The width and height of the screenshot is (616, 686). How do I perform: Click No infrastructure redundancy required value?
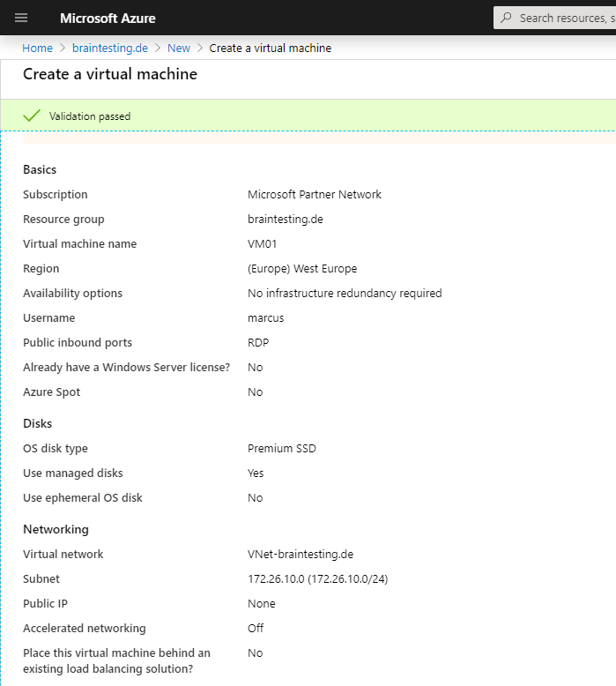pos(345,293)
